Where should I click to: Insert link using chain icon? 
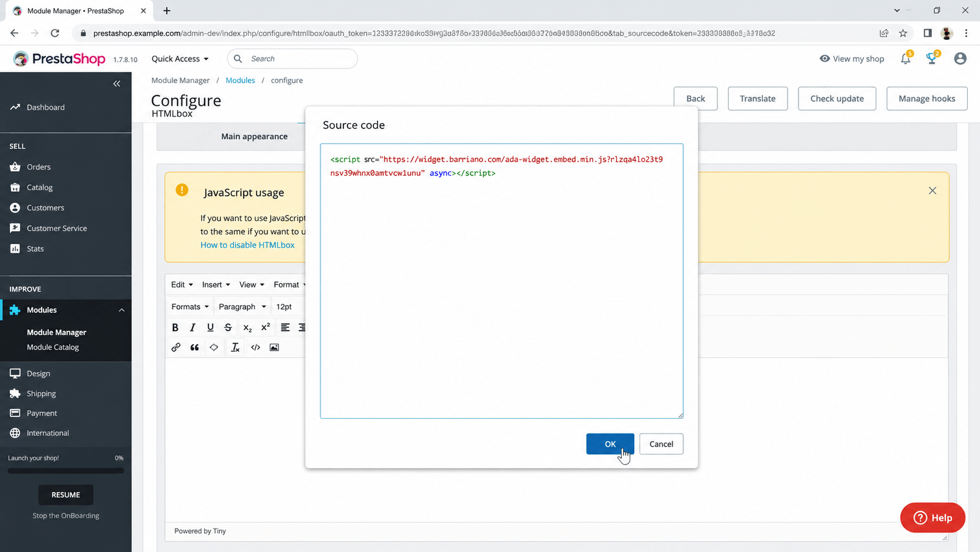176,347
